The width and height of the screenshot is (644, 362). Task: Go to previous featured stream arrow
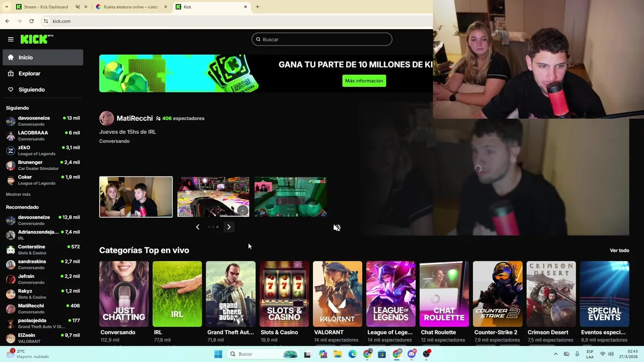[198, 227]
